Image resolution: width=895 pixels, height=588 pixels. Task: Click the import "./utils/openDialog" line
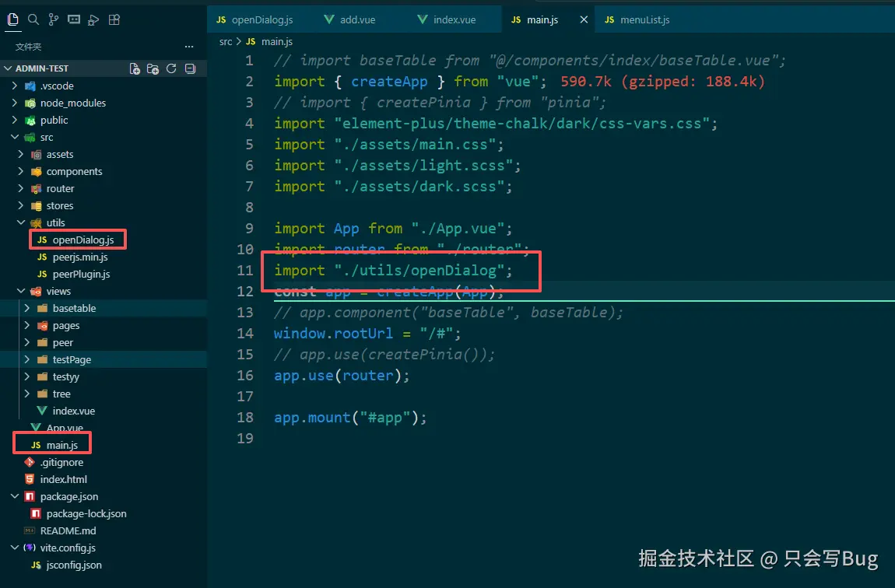tap(393, 271)
